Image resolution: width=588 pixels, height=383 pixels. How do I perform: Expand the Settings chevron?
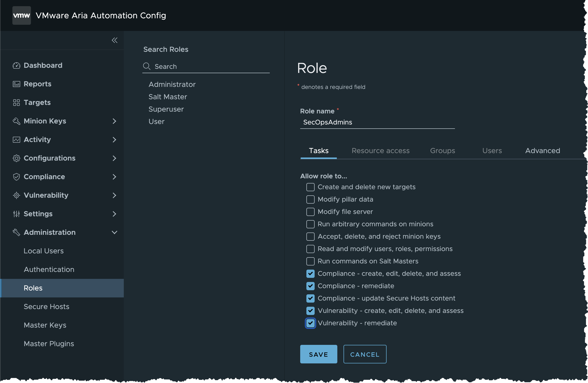click(x=115, y=214)
